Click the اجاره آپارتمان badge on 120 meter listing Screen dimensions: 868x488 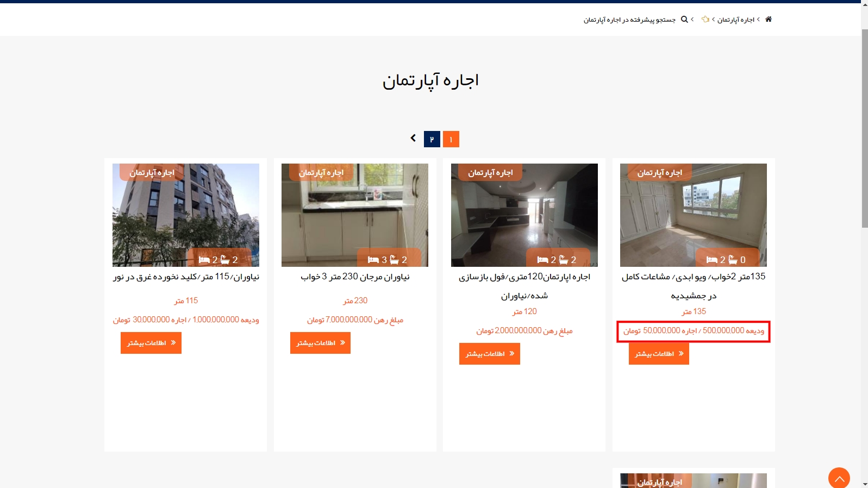(x=490, y=172)
